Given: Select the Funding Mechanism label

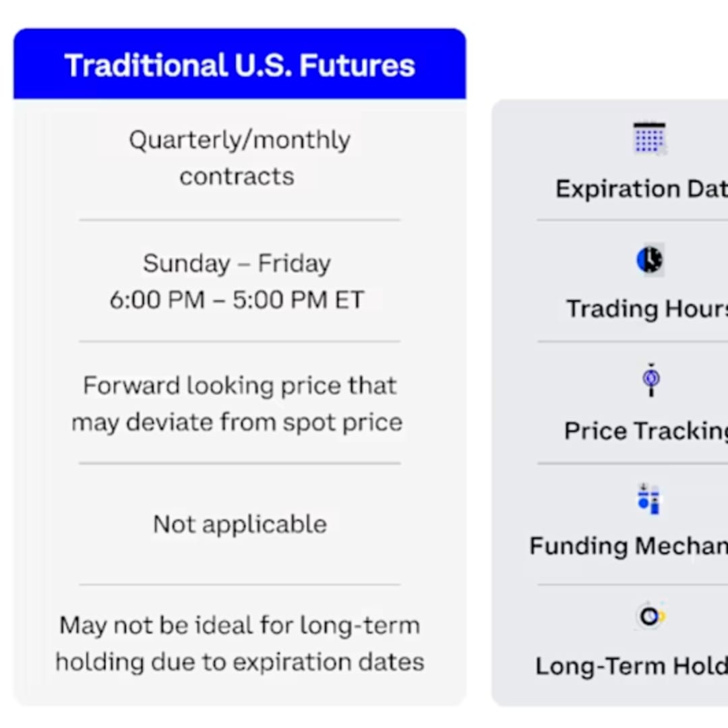Looking at the screenshot, I should tap(628, 546).
